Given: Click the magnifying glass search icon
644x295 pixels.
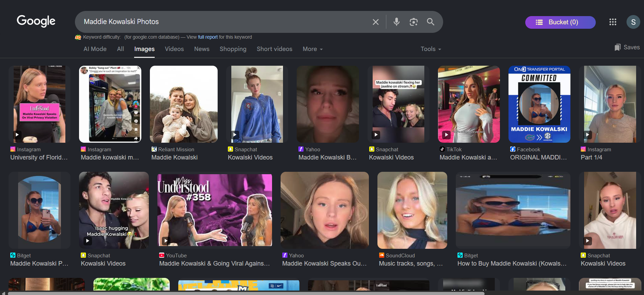Looking at the screenshot, I should [430, 22].
